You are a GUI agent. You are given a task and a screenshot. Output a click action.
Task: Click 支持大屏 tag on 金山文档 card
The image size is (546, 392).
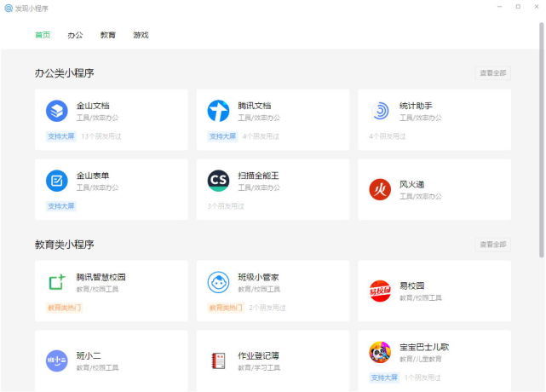[61, 136]
